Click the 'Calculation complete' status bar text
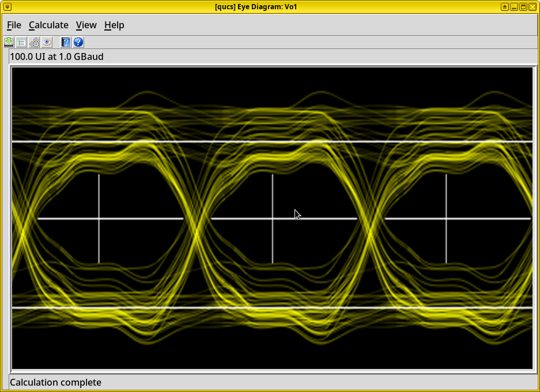This screenshot has width=540, height=392. coord(55,382)
